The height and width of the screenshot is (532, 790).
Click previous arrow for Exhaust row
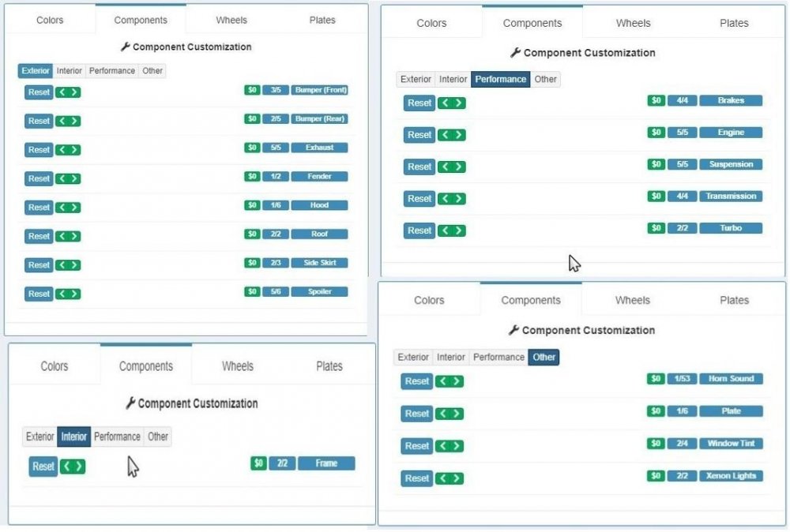point(62,149)
